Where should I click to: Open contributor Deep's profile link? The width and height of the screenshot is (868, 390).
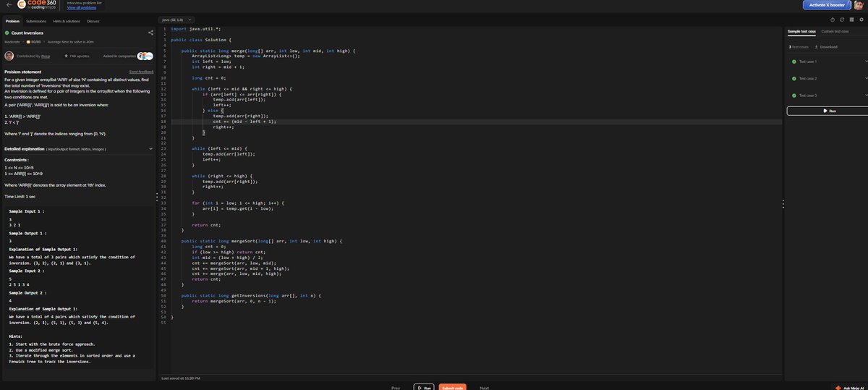pyautogui.click(x=44, y=56)
